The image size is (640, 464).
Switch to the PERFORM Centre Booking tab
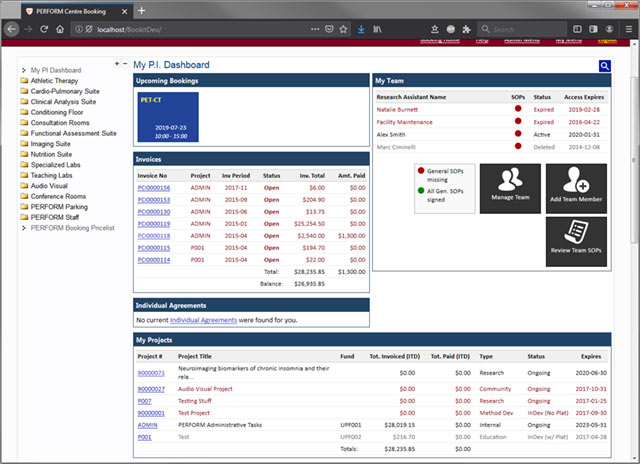click(x=68, y=9)
